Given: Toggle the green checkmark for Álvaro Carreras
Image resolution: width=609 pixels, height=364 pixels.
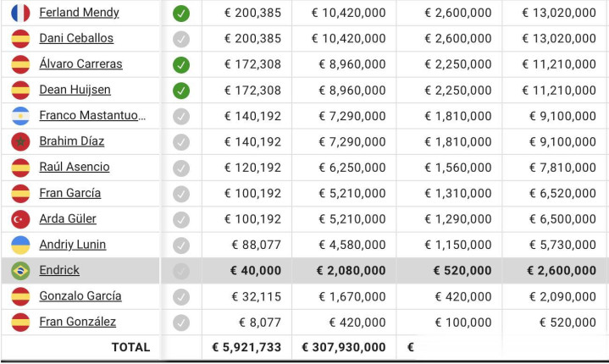Looking at the screenshot, I should click(x=181, y=64).
